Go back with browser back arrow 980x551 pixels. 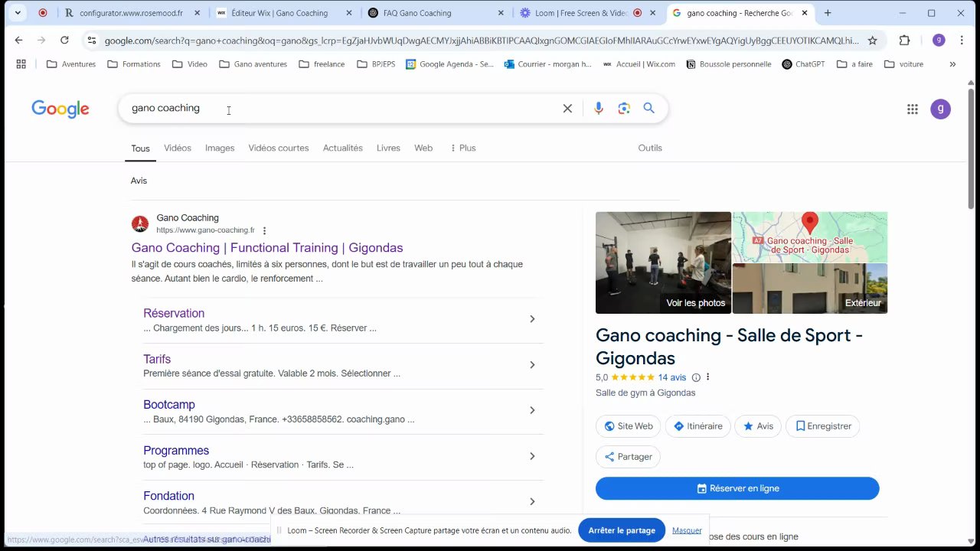click(18, 41)
